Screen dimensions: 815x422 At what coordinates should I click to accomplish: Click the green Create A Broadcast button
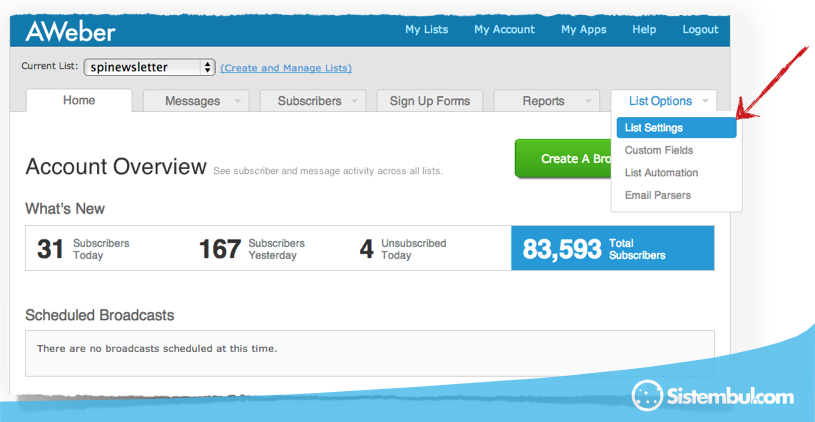(x=563, y=159)
